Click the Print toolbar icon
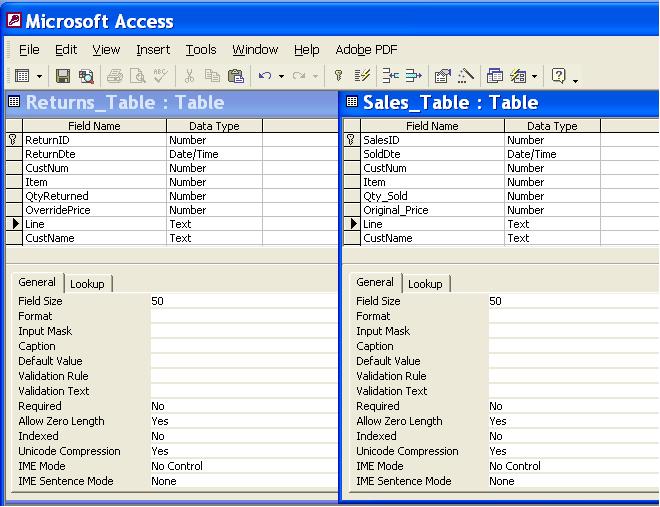This screenshot has width=660, height=507. 114,76
